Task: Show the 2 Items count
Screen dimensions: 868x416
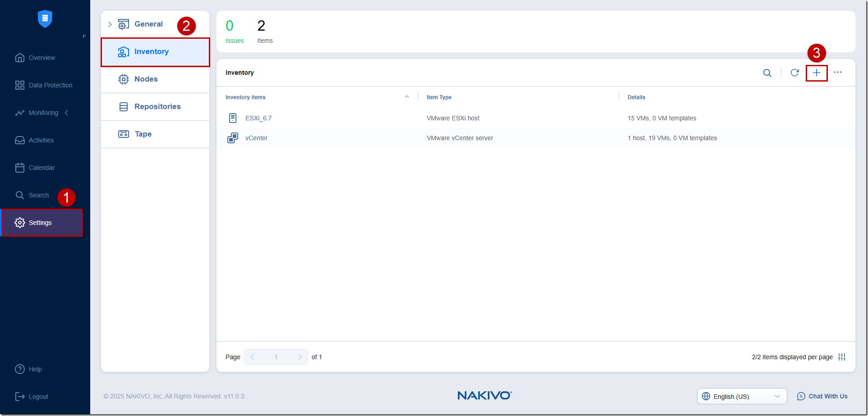Action: click(265, 32)
